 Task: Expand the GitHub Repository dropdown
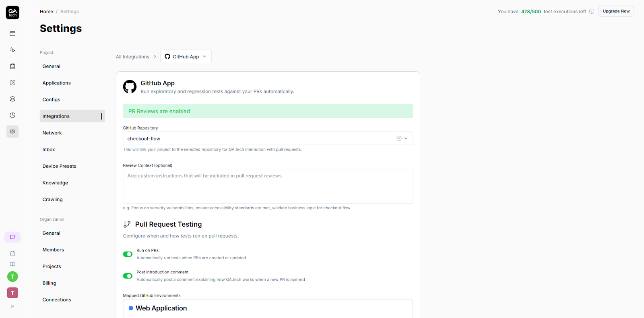click(x=406, y=138)
